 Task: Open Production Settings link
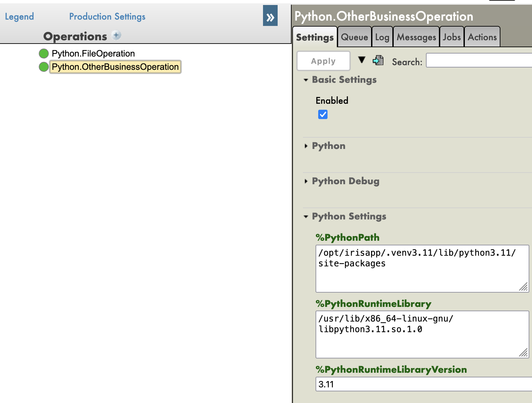coord(107,17)
